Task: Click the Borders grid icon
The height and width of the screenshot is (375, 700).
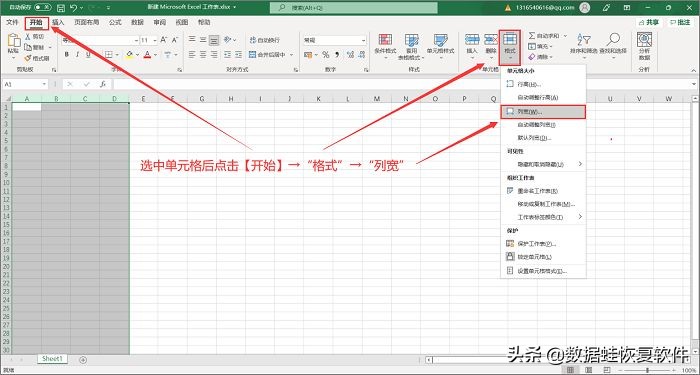Action: 108,54
